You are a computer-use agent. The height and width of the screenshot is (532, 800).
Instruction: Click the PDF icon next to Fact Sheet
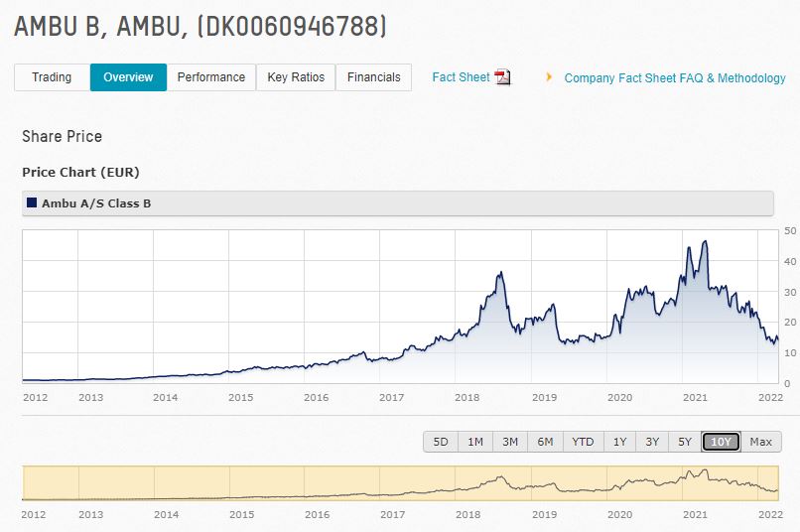pos(502,77)
